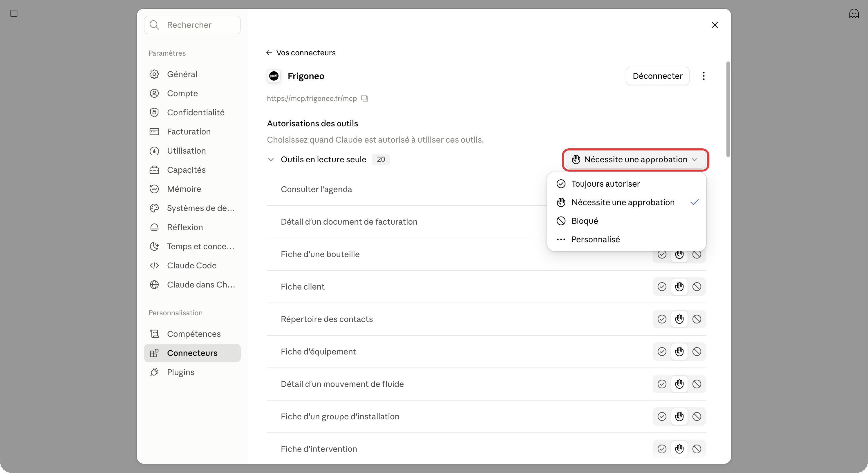Block Détail d'un mouvement de fluide

(x=697, y=384)
